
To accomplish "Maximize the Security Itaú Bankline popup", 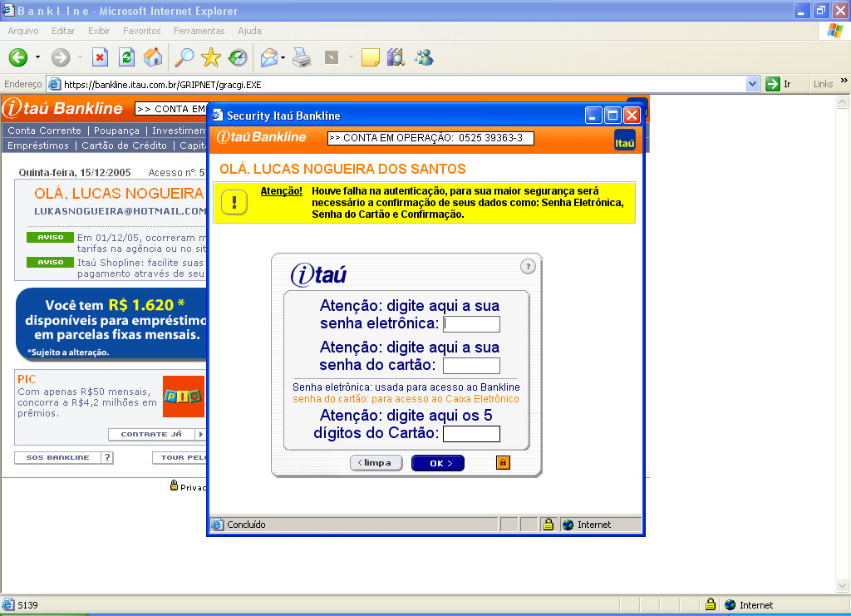I will [612, 115].
